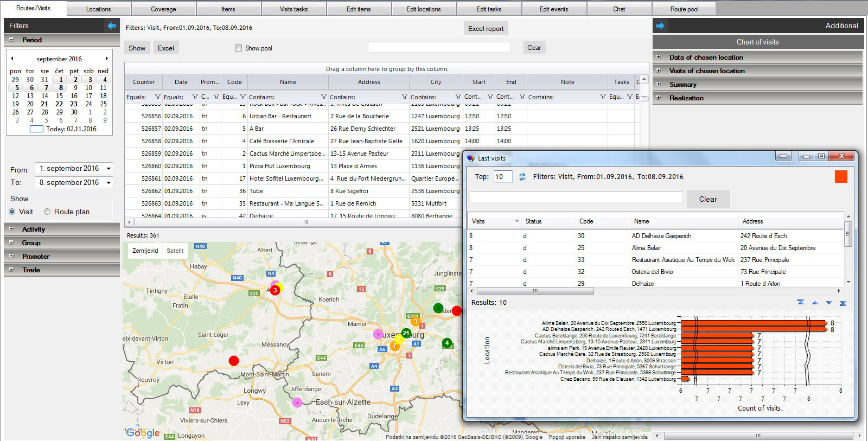
Task: Jump to first row in Last visits
Action: (800, 303)
